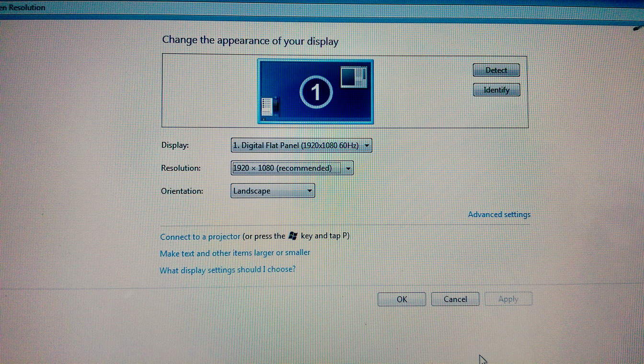Click the Windows logo key icon in projector hint

(293, 236)
